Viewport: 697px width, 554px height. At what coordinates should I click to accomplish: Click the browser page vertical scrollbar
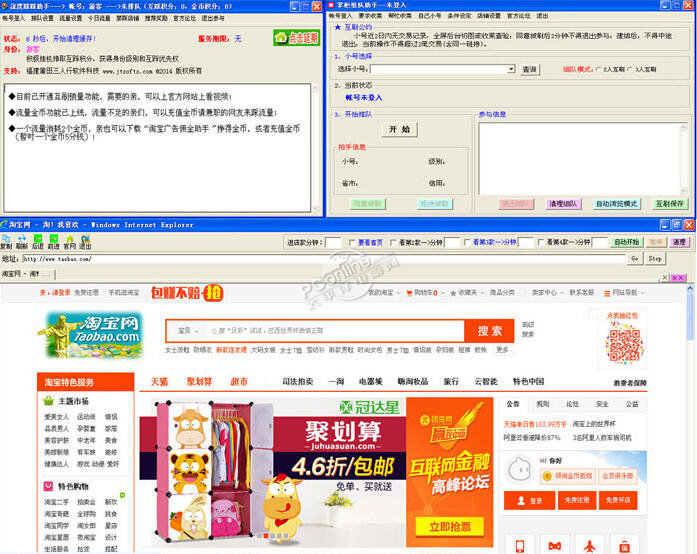pos(690,418)
